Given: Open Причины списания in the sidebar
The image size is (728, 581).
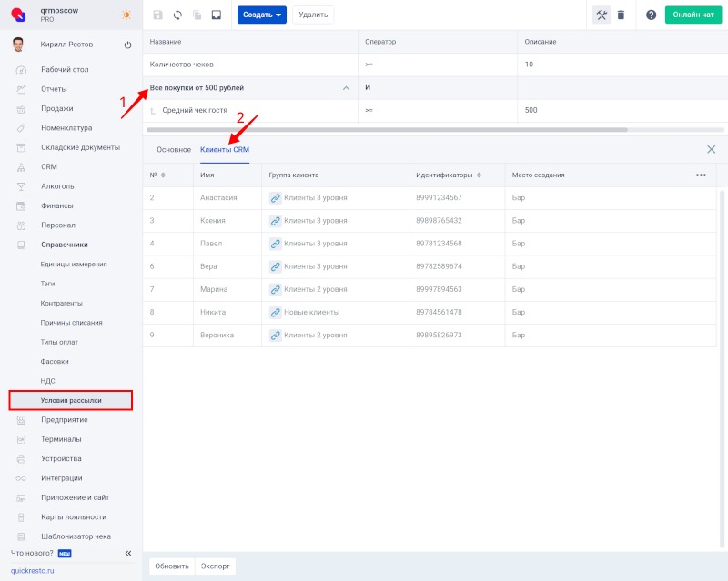Looking at the screenshot, I should (x=71, y=323).
